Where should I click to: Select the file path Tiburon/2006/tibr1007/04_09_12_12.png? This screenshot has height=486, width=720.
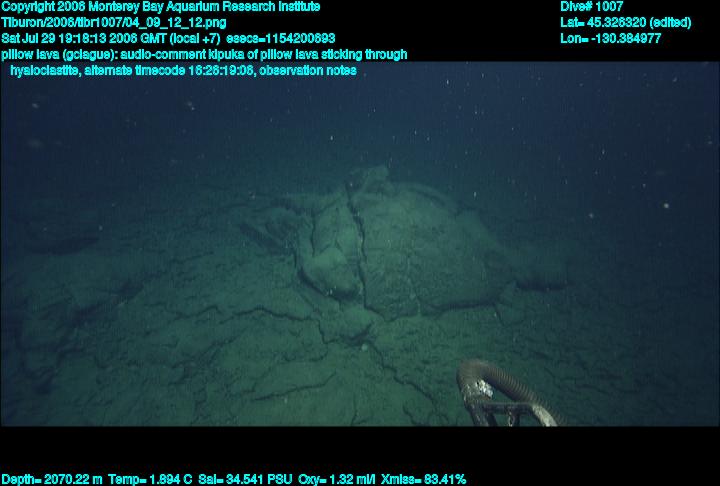(113, 23)
